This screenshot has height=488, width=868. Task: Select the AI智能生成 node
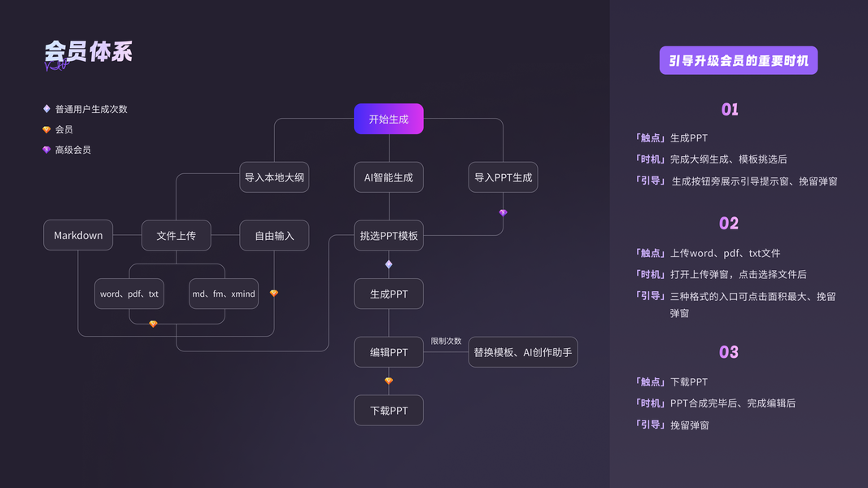389,177
